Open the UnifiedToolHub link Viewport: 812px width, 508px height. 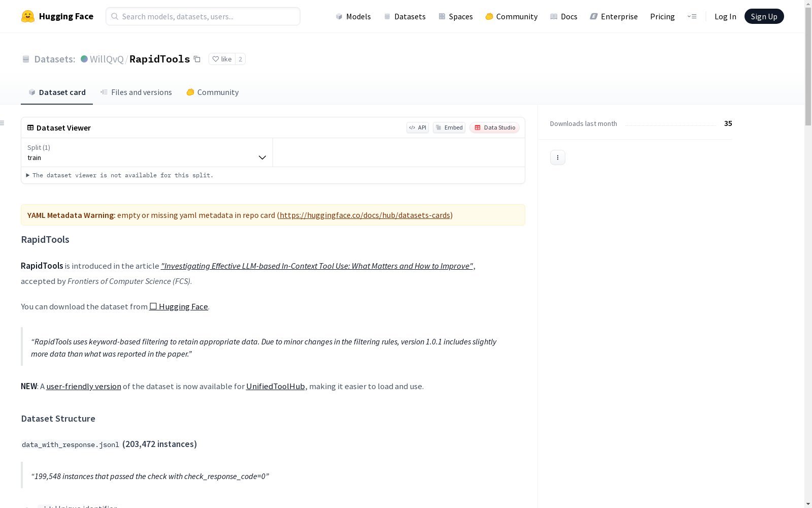coord(276,386)
